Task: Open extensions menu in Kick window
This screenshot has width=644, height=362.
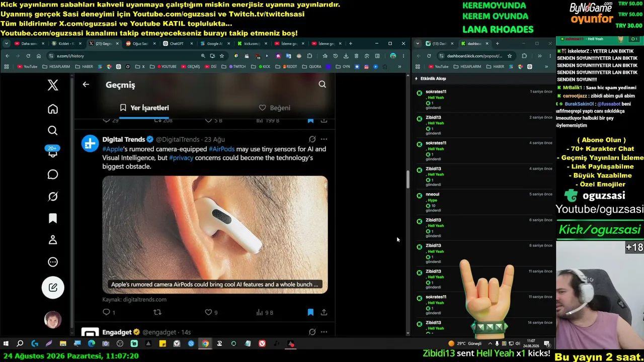Action: coord(524,56)
